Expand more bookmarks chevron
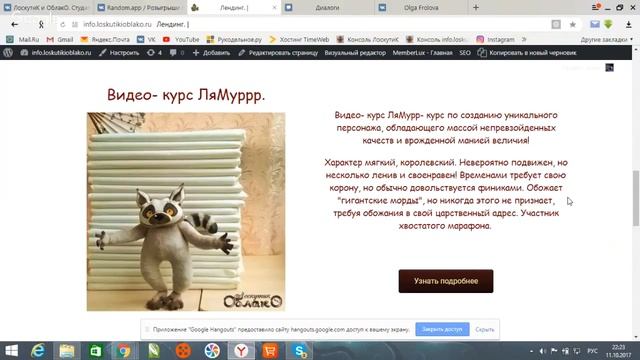This screenshot has width=640, height=360. click(524, 40)
